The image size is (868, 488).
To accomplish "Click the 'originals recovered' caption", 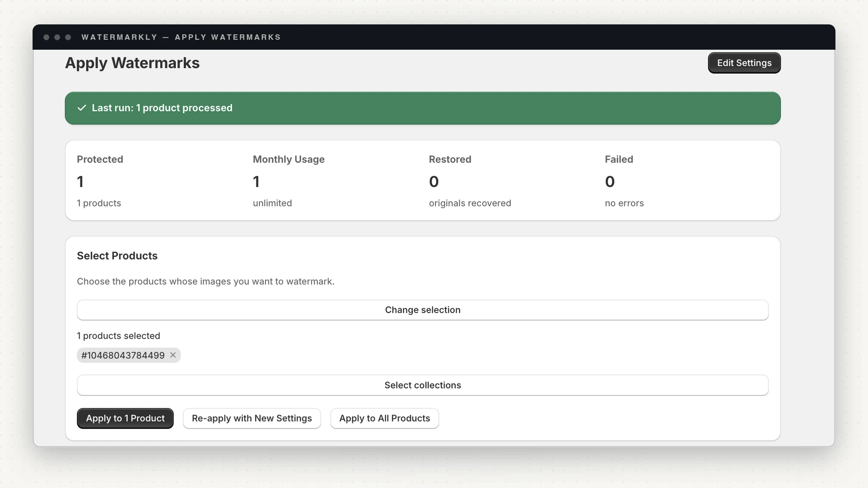I will point(470,203).
